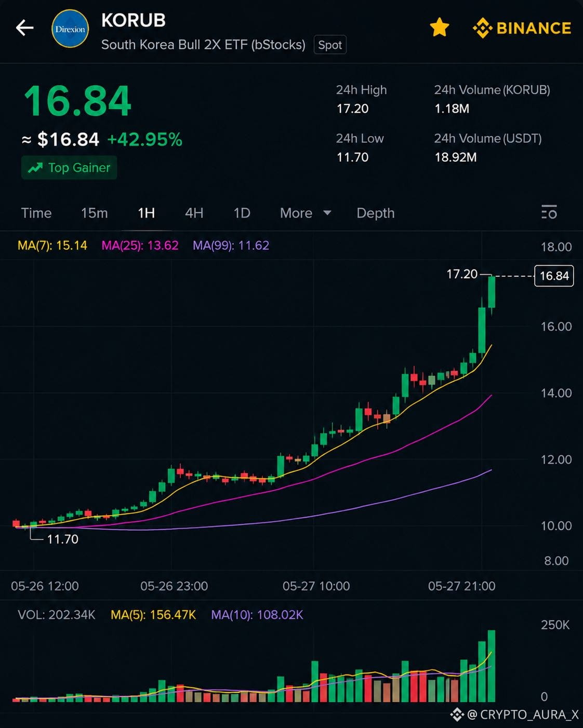Tap the 24h High value 17.20
This screenshot has width=583, height=728.
pyautogui.click(x=352, y=109)
